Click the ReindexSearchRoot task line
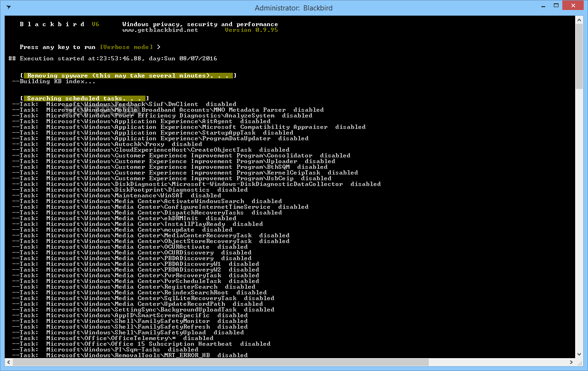This screenshot has width=588, height=371. pyautogui.click(x=139, y=293)
